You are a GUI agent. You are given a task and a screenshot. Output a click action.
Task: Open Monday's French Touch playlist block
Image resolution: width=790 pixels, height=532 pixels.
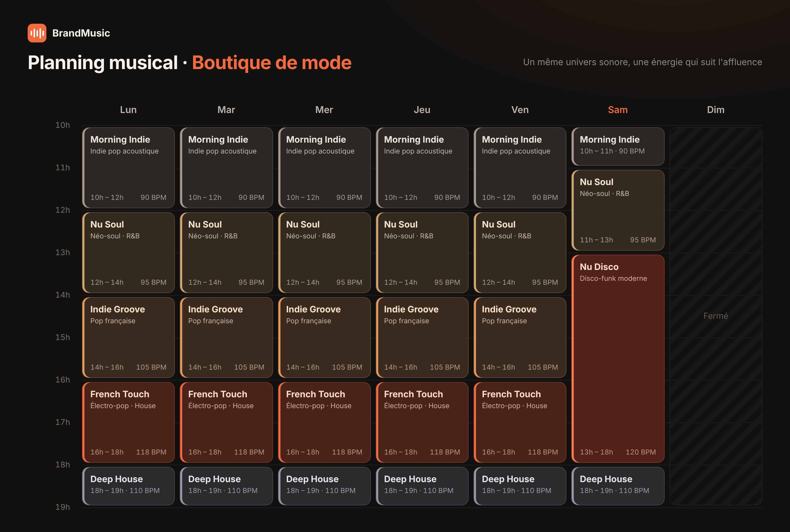point(128,422)
